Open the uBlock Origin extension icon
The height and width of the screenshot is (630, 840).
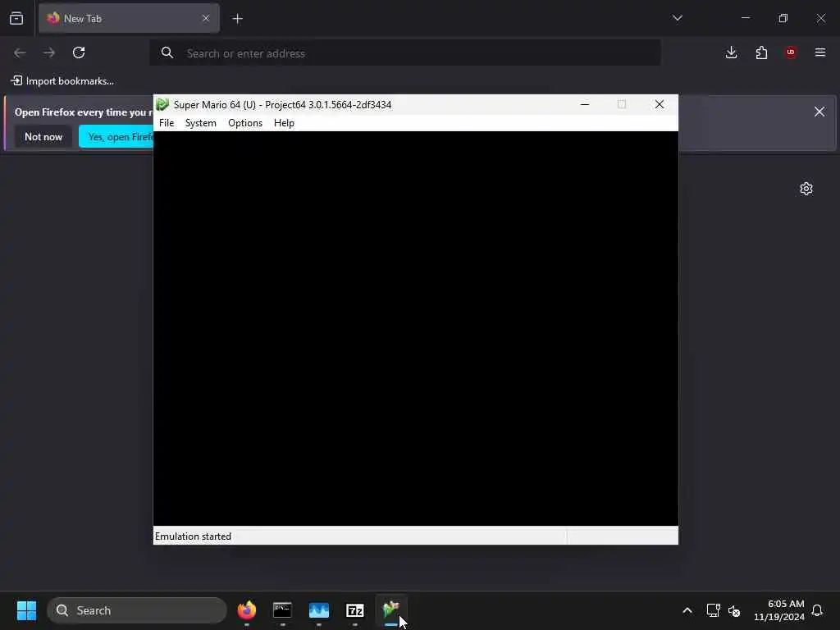coord(791,52)
